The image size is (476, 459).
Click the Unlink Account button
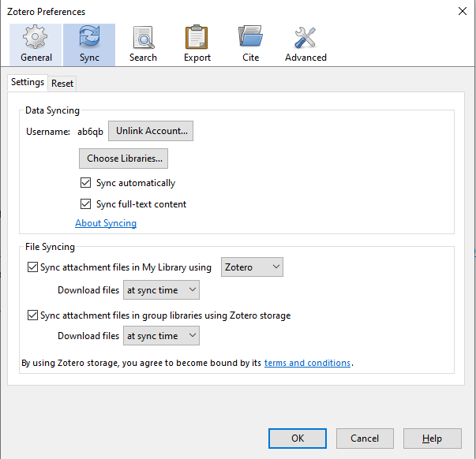click(x=151, y=131)
